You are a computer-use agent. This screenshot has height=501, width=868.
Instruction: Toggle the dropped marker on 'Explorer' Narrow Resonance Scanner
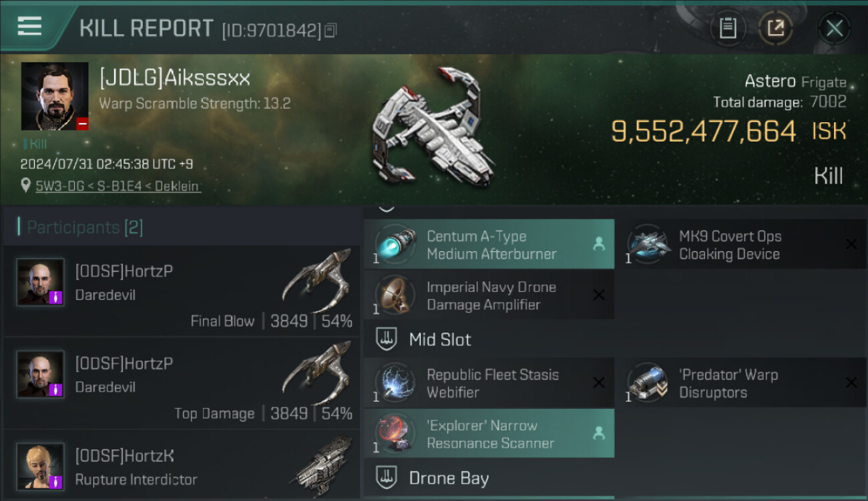(x=599, y=434)
